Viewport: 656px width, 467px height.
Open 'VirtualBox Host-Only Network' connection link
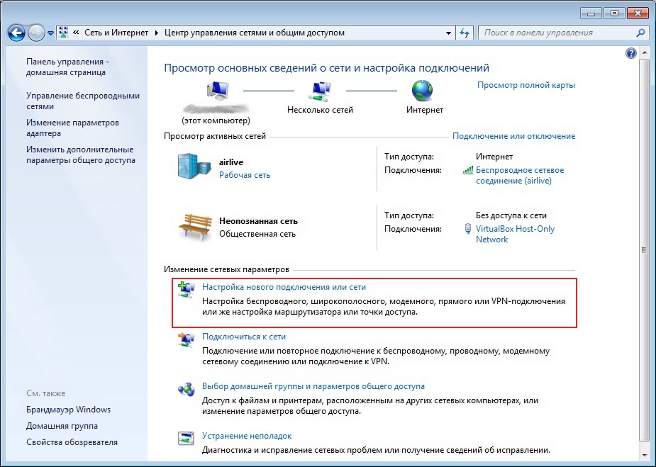click(x=515, y=234)
